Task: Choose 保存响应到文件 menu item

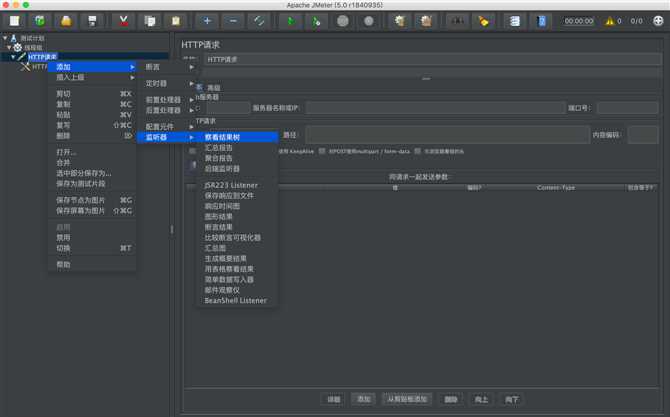Action: pos(237,195)
